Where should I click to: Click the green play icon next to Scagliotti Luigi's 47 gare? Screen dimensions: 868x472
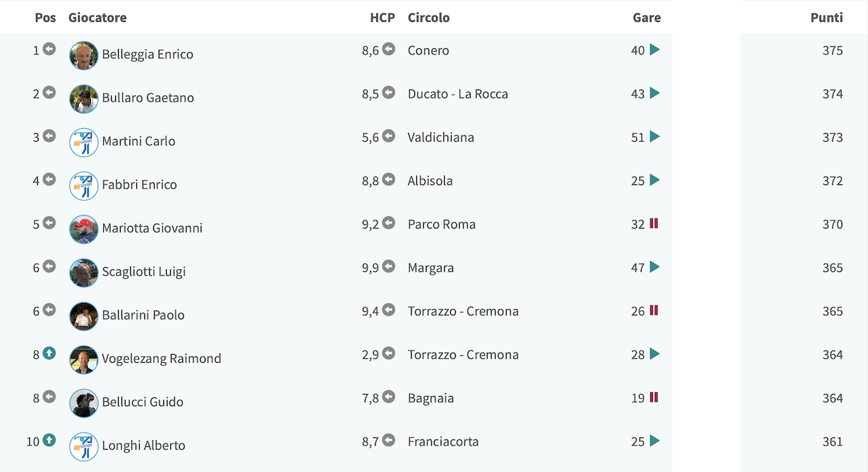tap(654, 267)
